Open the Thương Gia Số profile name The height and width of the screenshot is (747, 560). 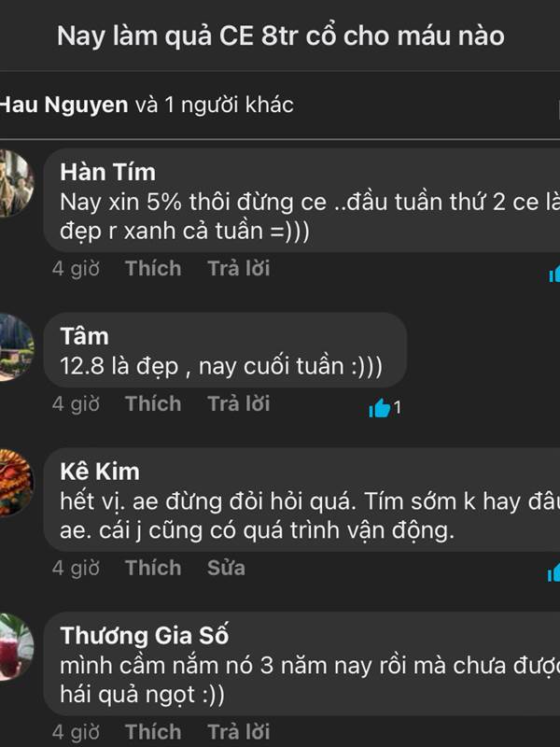(x=145, y=636)
